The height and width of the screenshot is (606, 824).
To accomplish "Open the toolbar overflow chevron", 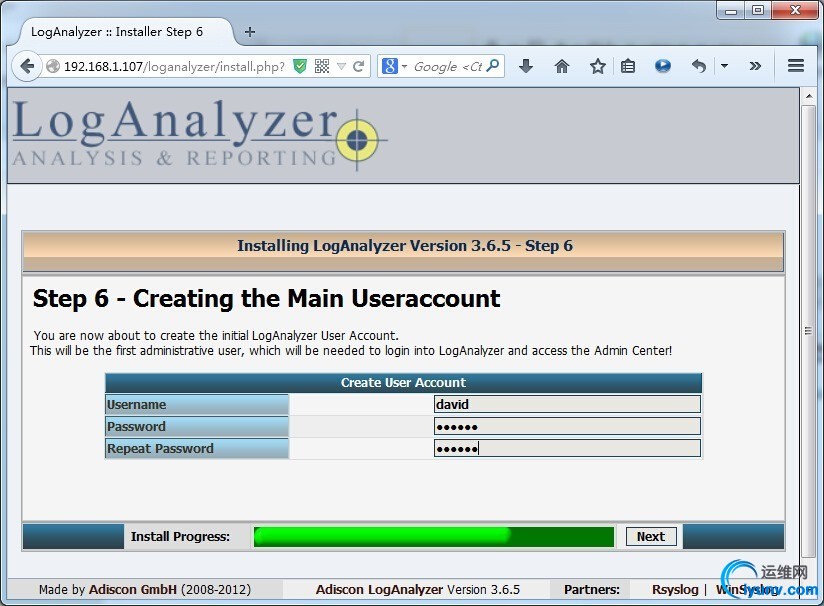I will (x=756, y=66).
